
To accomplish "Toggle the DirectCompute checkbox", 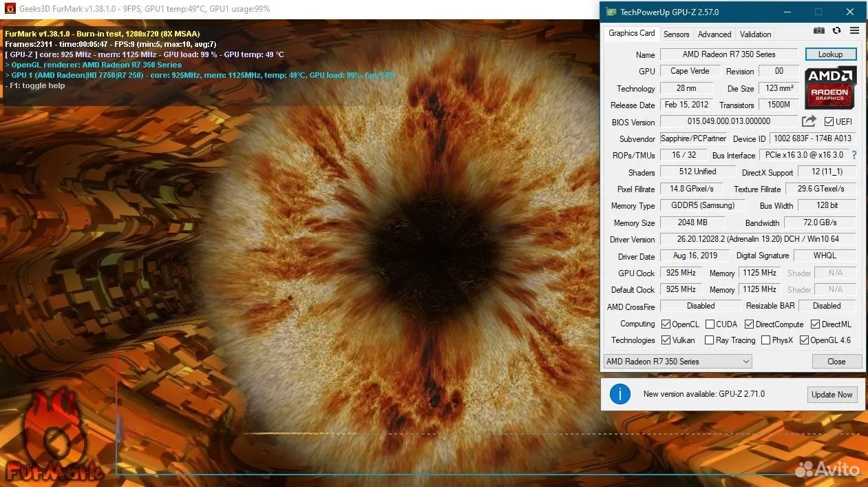I will pos(750,324).
